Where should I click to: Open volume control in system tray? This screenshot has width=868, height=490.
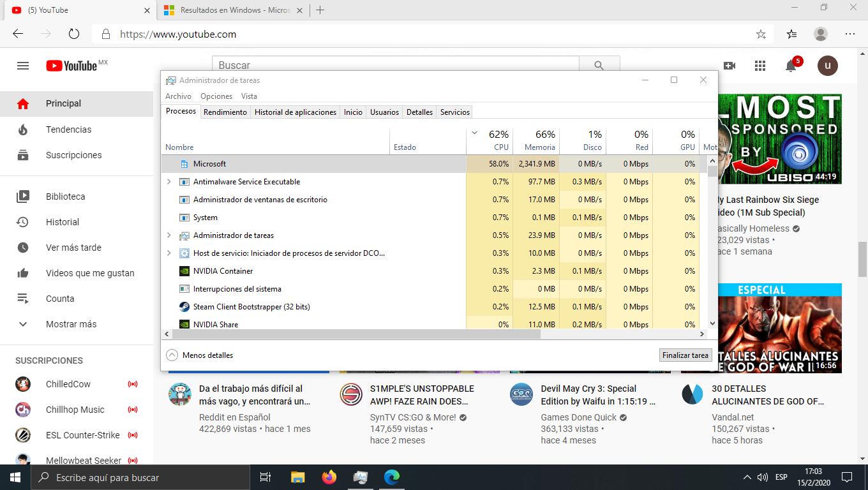(x=762, y=477)
